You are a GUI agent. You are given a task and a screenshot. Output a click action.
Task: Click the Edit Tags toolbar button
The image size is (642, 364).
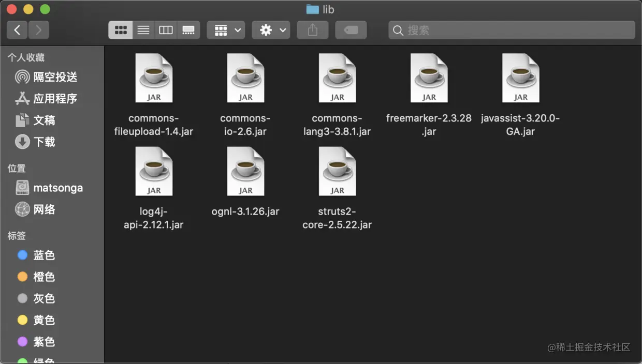coord(351,30)
